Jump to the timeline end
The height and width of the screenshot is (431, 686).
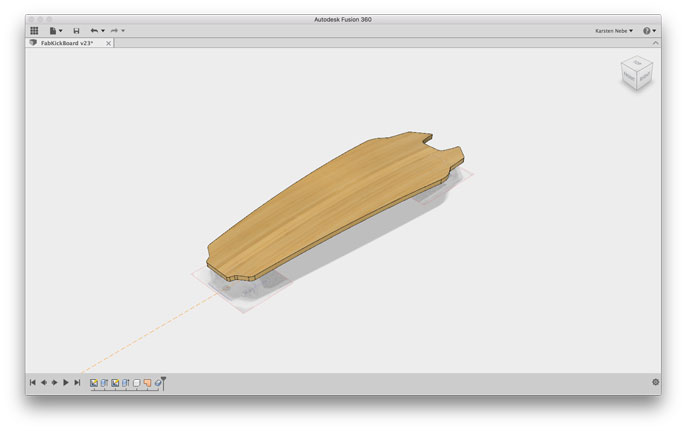pyautogui.click(x=77, y=382)
